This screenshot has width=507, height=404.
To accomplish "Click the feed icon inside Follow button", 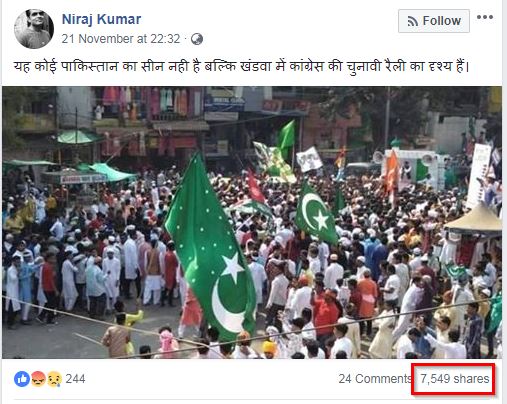I will [x=413, y=21].
